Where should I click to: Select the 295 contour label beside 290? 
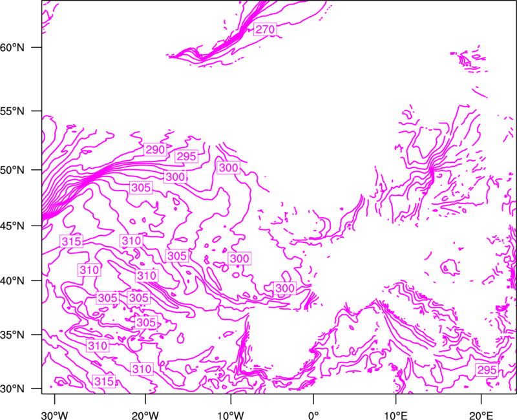pos(187,156)
